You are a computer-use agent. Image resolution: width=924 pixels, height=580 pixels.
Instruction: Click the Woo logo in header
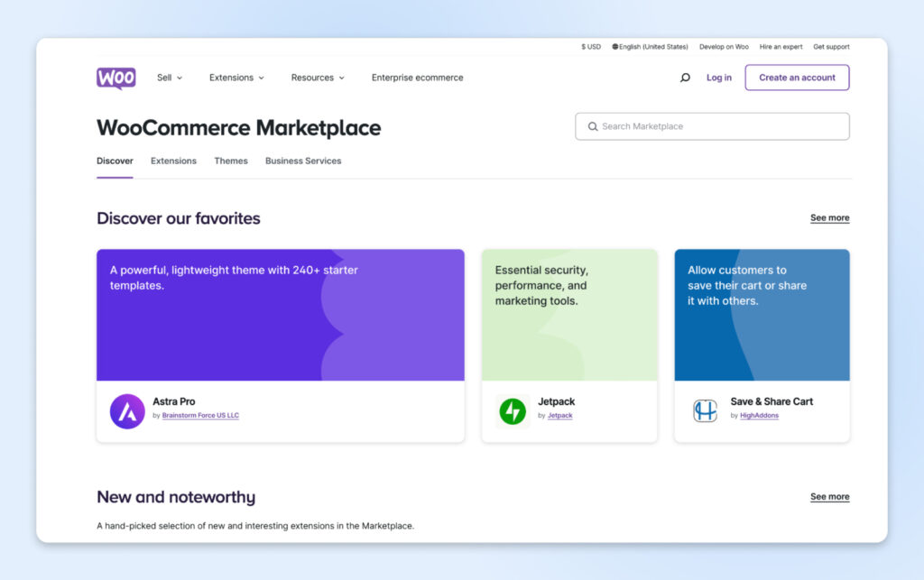[x=115, y=78]
